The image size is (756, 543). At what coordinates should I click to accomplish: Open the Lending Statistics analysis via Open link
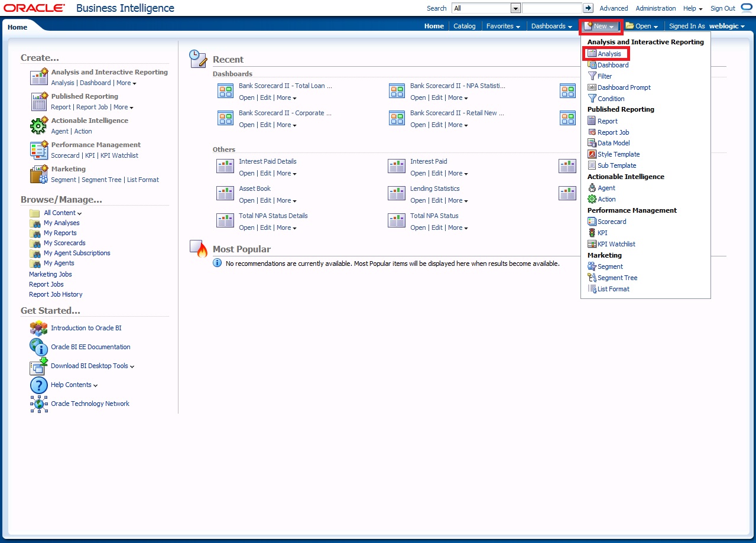(x=418, y=201)
